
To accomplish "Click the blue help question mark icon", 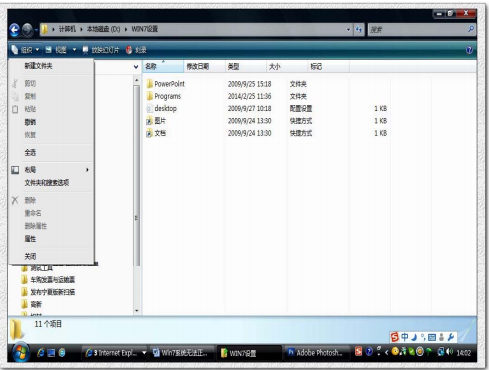I will point(469,50).
